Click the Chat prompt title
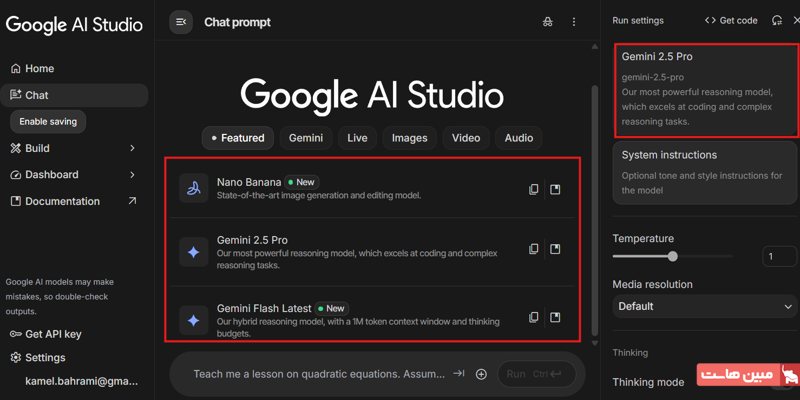Screen dimensions: 800x400 pyautogui.click(x=237, y=22)
